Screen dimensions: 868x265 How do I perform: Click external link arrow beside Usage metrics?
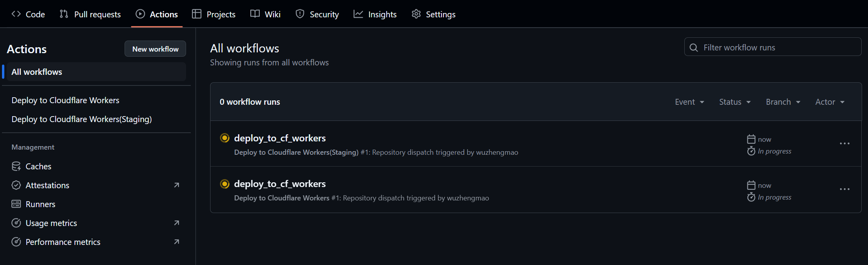(177, 223)
